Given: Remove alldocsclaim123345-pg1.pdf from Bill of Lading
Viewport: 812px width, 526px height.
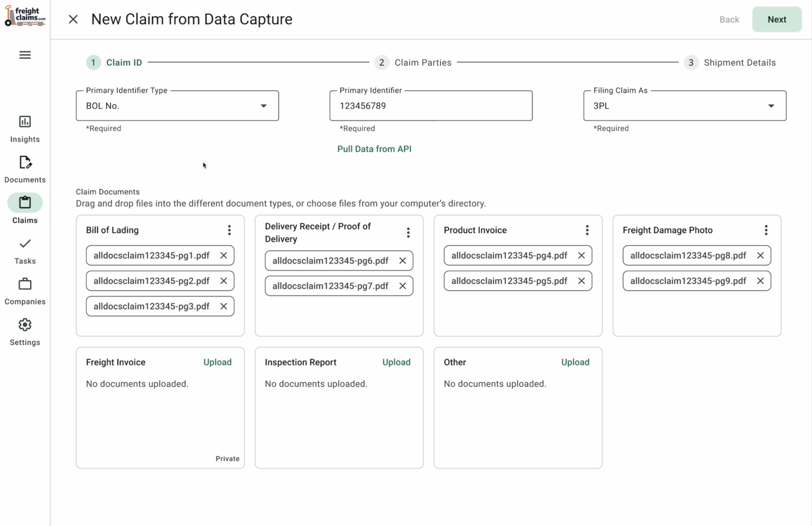Looking at the screenshot, I should point(224,255).
